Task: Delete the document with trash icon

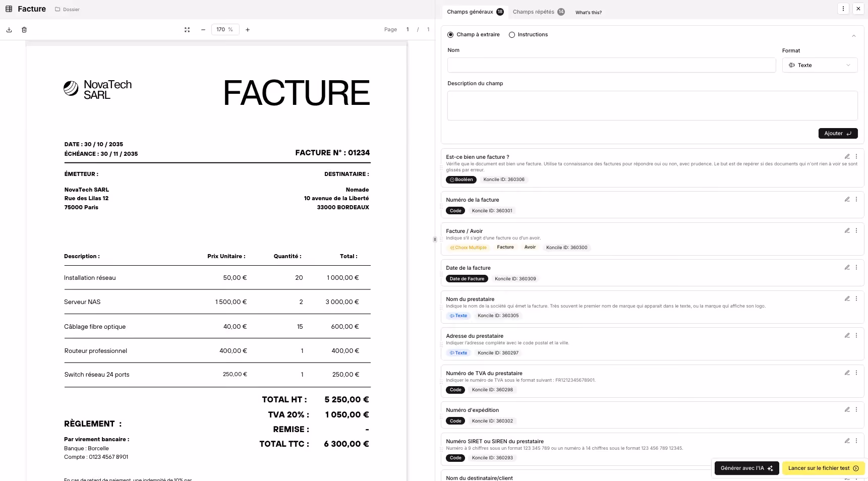Action: [x=24, y=30]
